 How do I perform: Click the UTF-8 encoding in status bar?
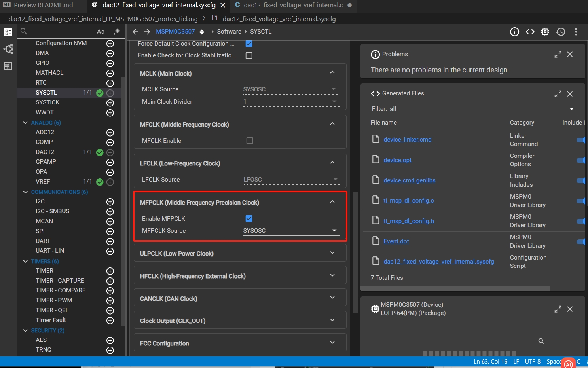point(533,362)
